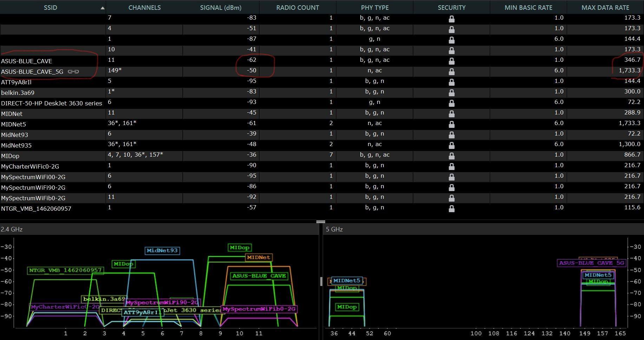The height and width of the screenshot is (340, 644).
Task: Click the security lock in the MIDop row
Action: click(452, 156)
